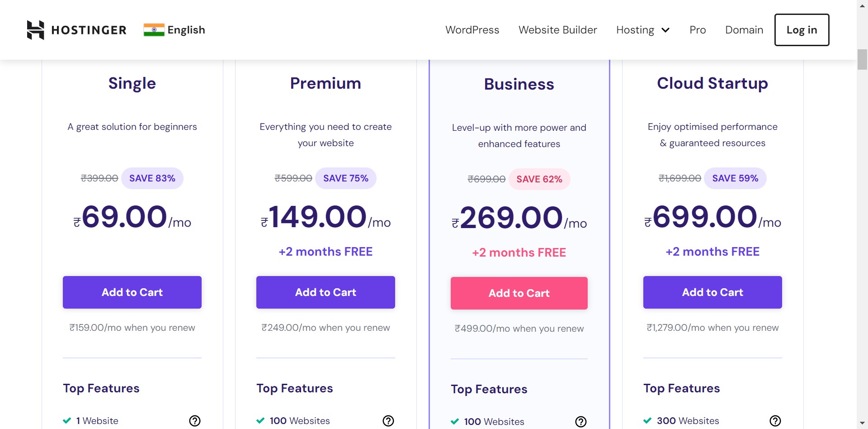868x429 pixels.
Task: Open the Domain navigation link
Action: point(744,30)
